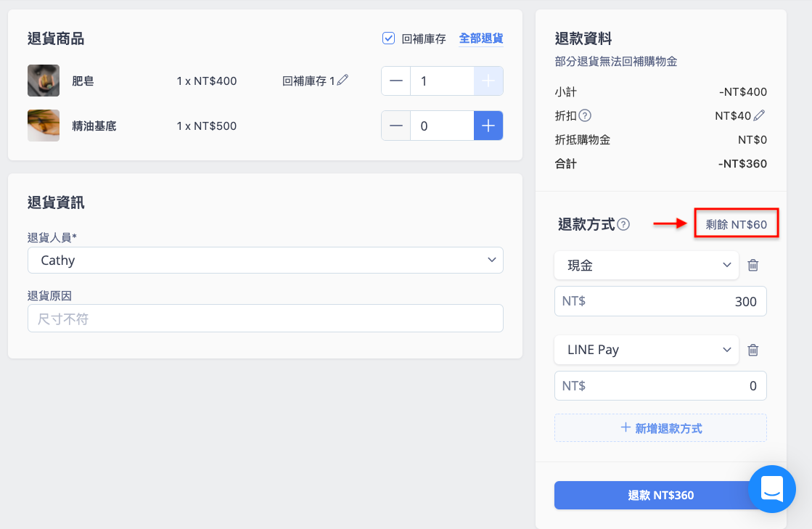Delete the 現金 refund method with trash icon

coord(753,265)
